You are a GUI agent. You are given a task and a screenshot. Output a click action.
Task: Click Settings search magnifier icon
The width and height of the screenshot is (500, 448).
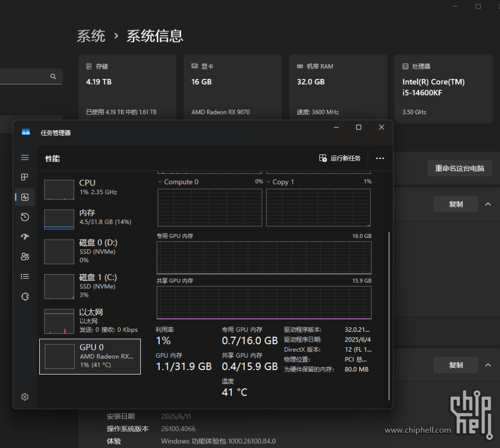tap(53, 76)
